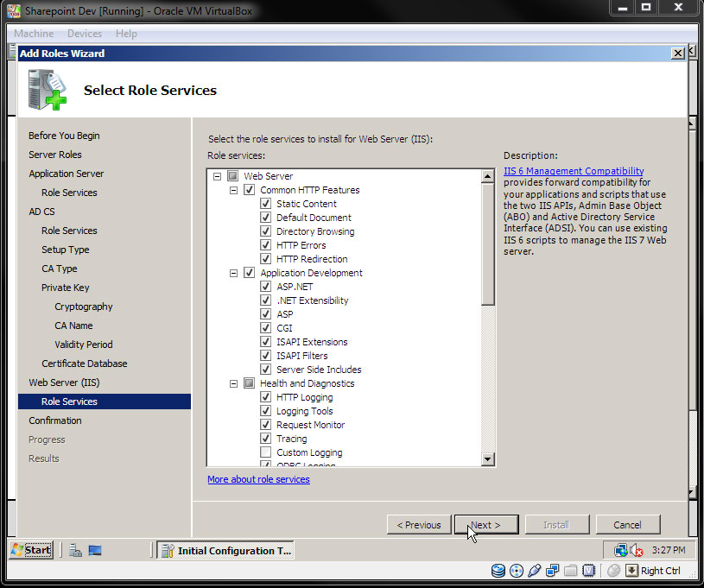Viewport: 704px width, 588px height.
Task: Open the shared folders indicator icon
Action: point(570,571)
